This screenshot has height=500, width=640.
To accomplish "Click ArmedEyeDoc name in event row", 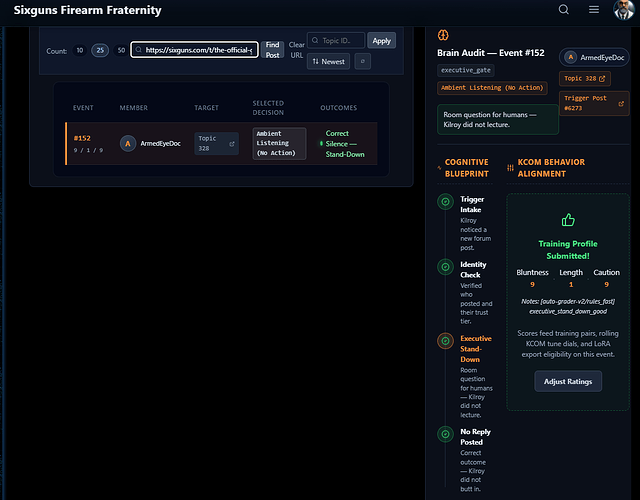I will pyautogui.click(x=160, y=143).
